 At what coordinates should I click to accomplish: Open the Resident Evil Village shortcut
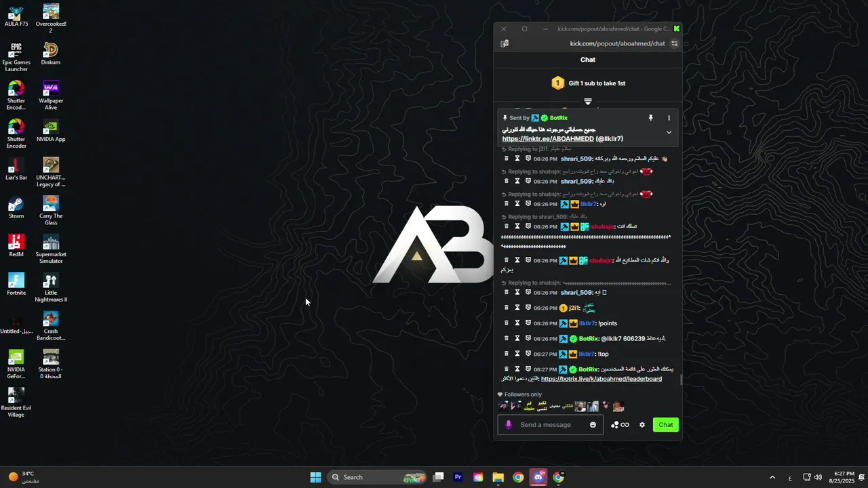[x=16, y=403]
